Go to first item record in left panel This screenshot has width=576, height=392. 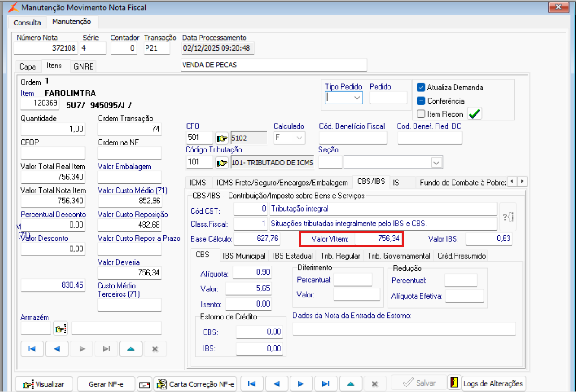click(x=32, y=349)
